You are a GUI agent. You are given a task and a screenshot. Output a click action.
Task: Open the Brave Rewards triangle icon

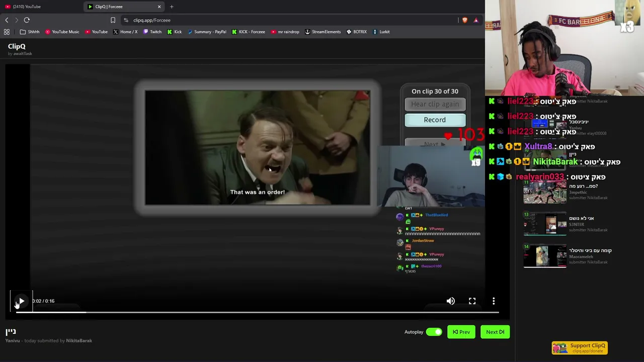(x=476, y=20)
